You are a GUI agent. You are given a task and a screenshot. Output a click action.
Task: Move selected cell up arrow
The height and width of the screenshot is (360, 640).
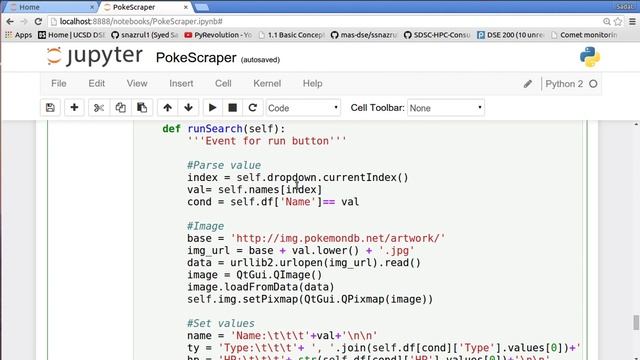(x=167, y=108)
